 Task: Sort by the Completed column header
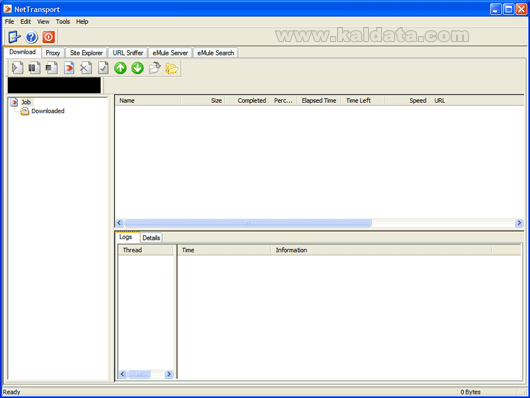coord(247,100)
